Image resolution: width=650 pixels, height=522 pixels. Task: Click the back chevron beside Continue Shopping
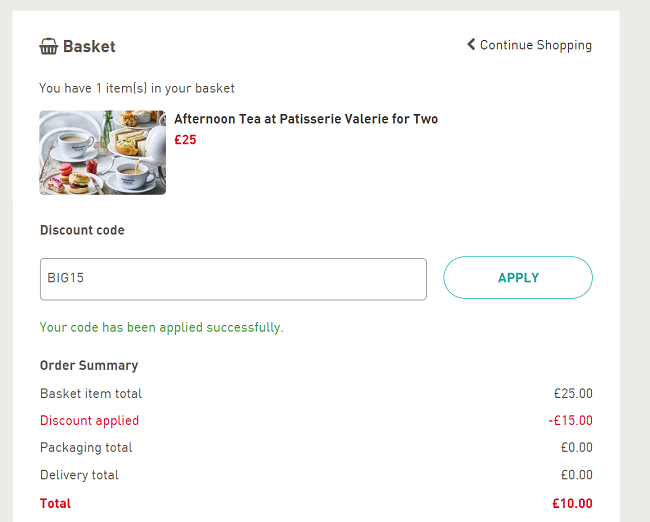tap(471, 44)
